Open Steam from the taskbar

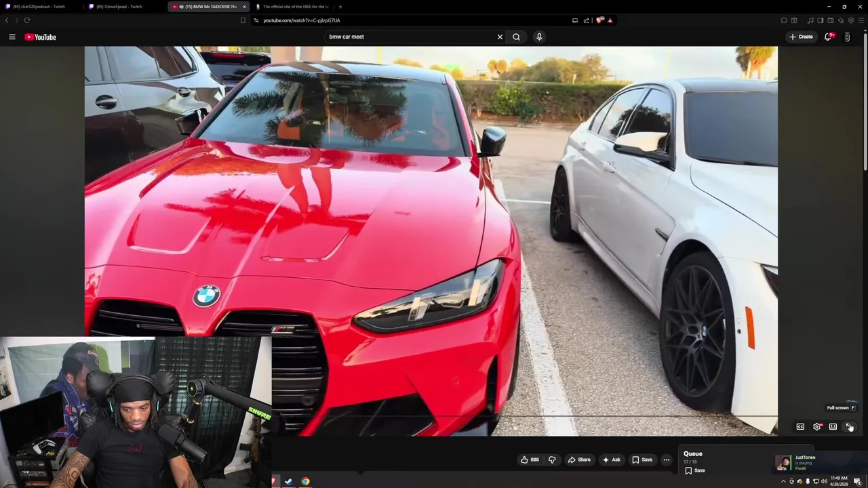coord(289,482)
